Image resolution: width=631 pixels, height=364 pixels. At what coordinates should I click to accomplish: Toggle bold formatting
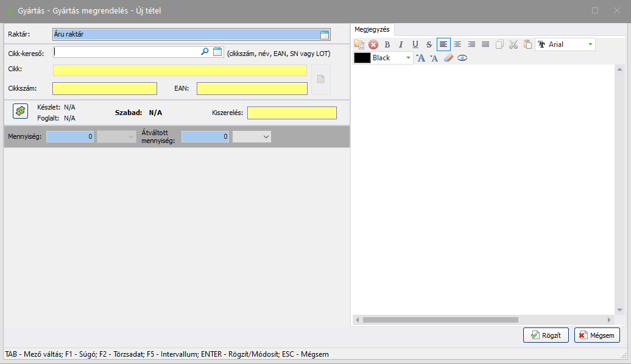[387, 44]
